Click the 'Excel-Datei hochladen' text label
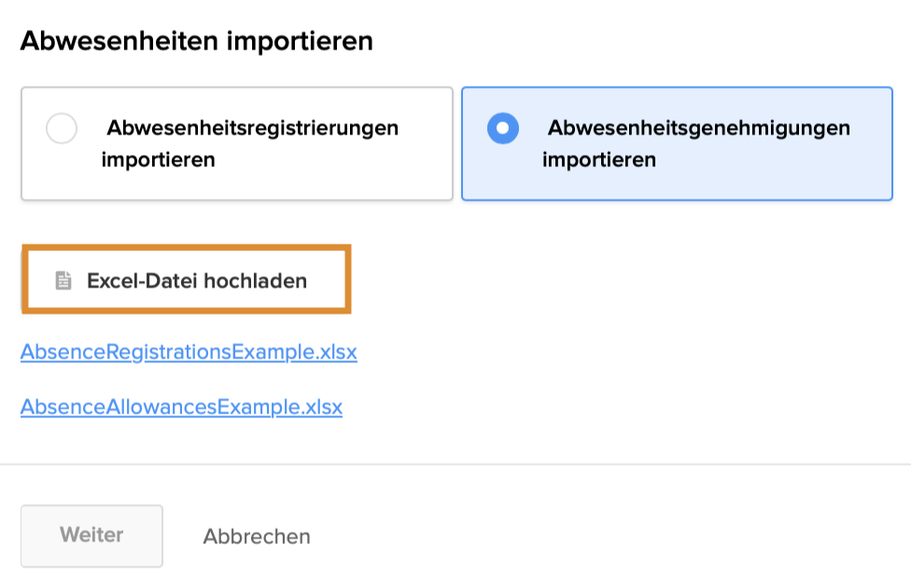This screenshot has height=588, width=911. click(197, 281)
